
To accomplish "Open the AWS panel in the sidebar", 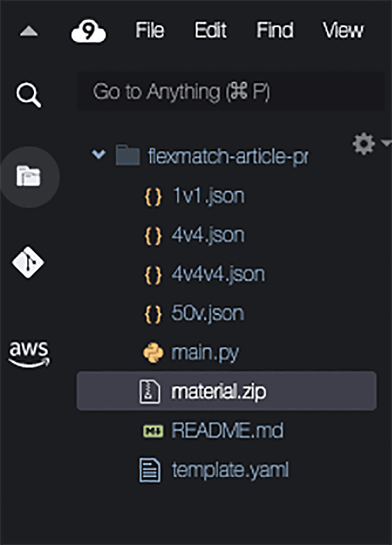I will tap(28, 352).
